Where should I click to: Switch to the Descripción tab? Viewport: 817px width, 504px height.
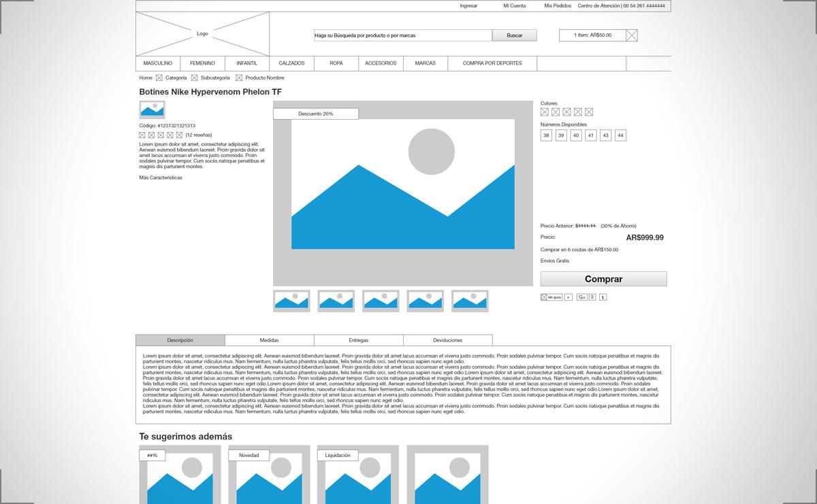point(180,340)
